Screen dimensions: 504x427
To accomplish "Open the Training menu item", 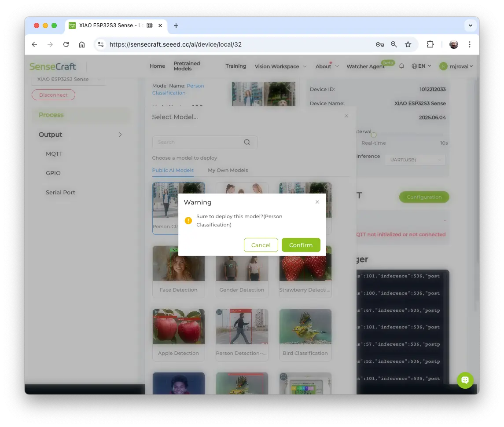I will 235,66.
